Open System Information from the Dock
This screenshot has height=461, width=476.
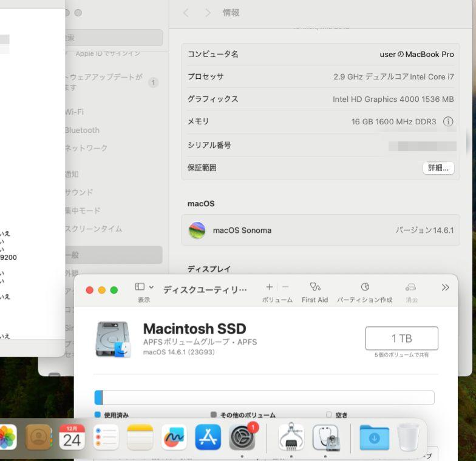[x=291, y=437]
